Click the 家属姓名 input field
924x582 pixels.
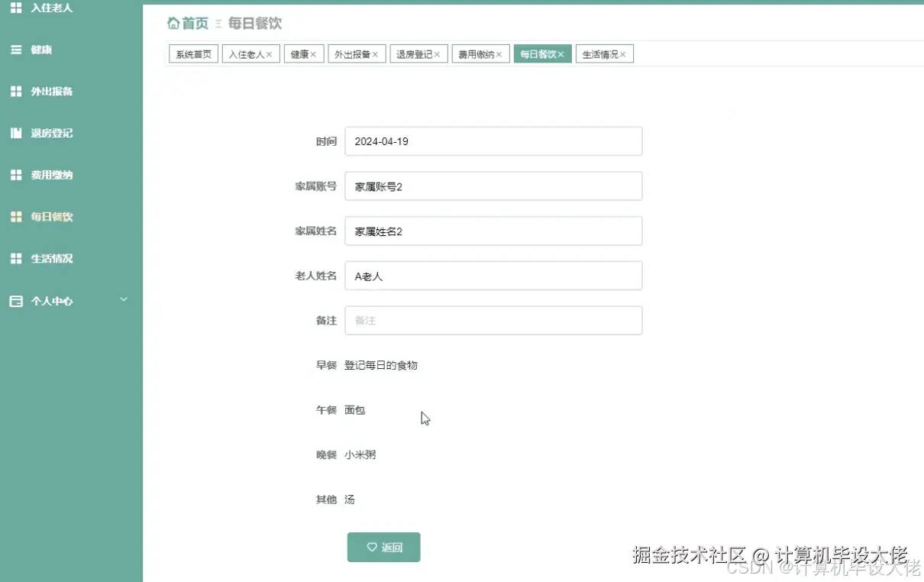click(493, 231)
